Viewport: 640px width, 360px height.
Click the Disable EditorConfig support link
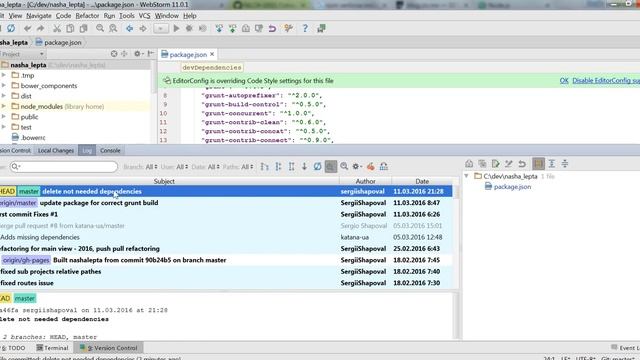pyautogui.click(x=606, y=81)
